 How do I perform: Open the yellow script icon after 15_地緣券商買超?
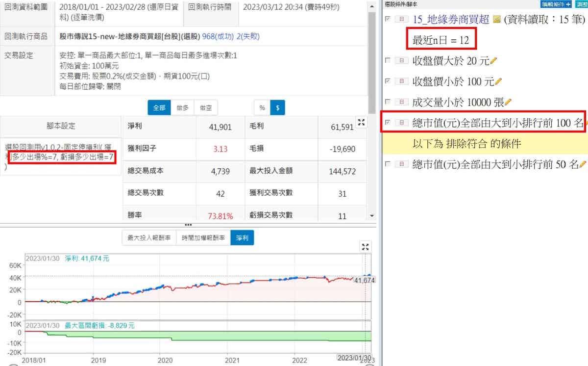click(x=496, y=20)
